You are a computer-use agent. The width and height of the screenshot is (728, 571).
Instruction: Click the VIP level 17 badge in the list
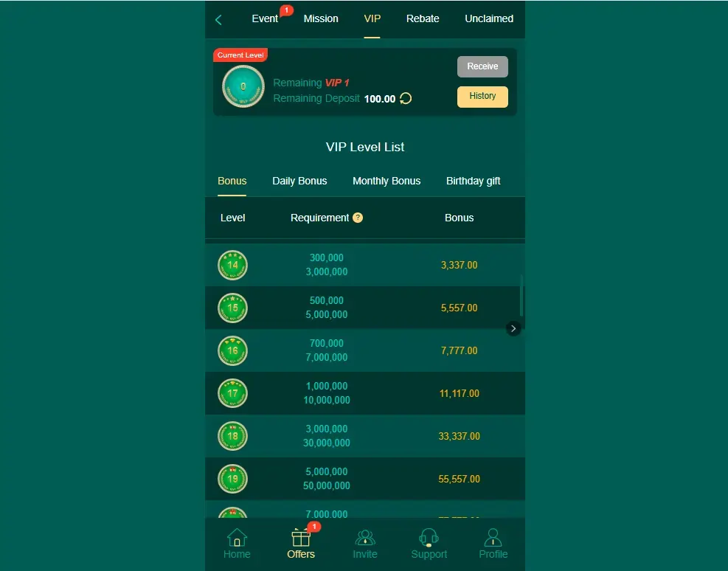(232, 393)
